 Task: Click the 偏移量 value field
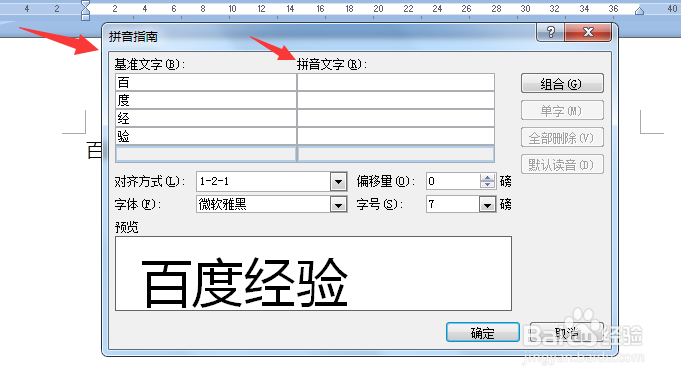point(453,181)
